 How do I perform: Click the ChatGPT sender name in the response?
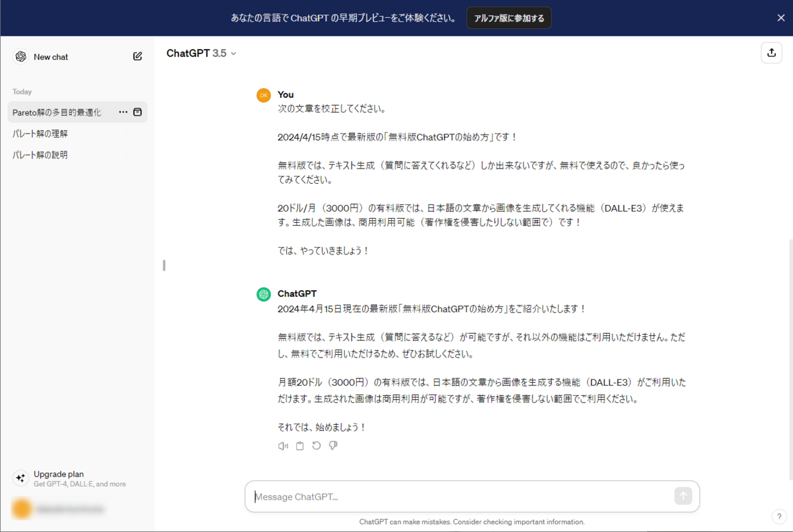pos(297,293)
